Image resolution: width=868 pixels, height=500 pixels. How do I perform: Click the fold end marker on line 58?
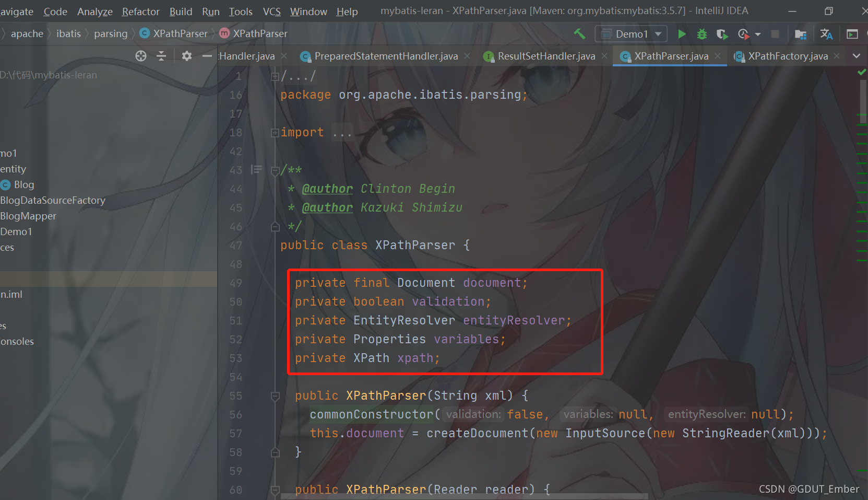[275, 452]
